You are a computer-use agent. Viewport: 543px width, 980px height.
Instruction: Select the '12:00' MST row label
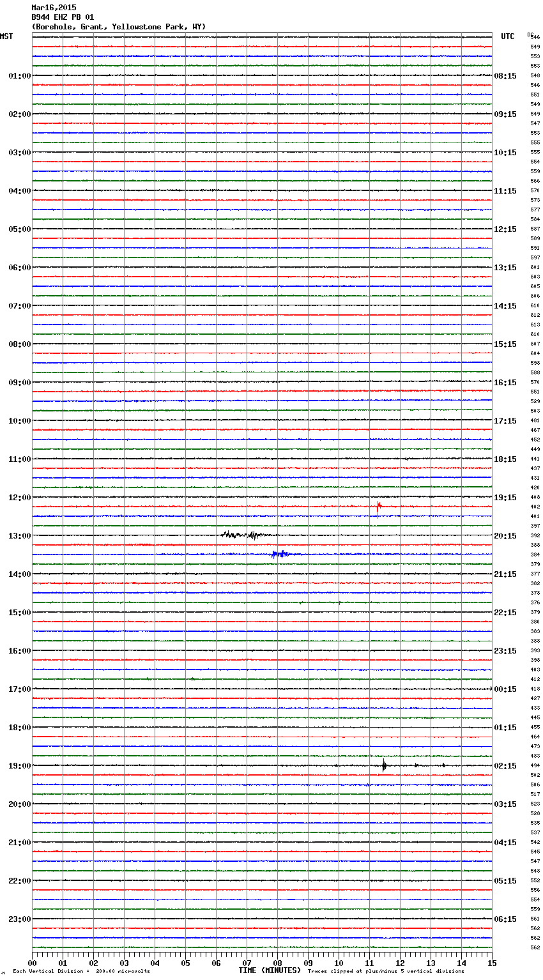tap(20, 498)
